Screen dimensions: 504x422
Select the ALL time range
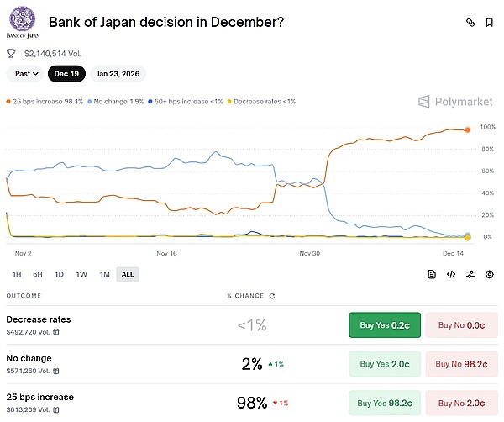pyautogui.click(x=128, y=274)
